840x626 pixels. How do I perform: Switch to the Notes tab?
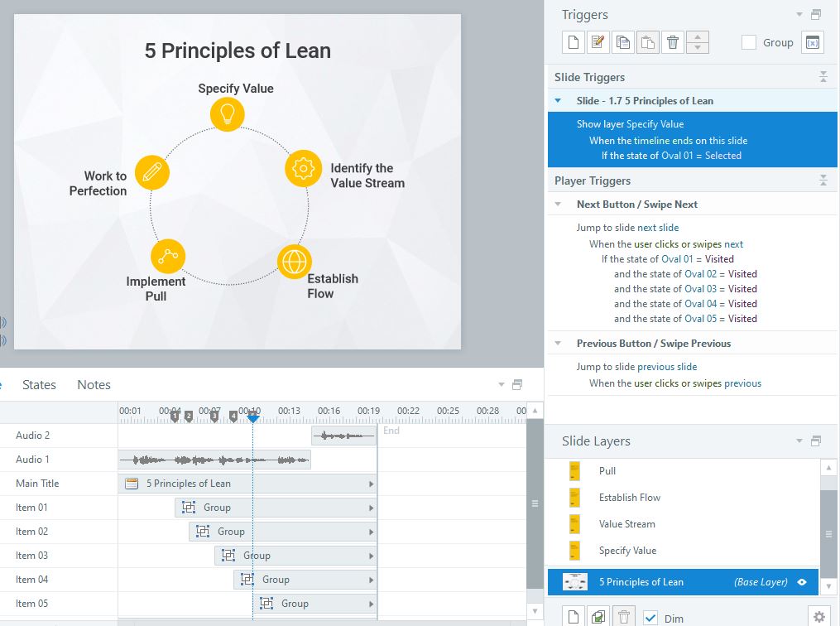94,385
